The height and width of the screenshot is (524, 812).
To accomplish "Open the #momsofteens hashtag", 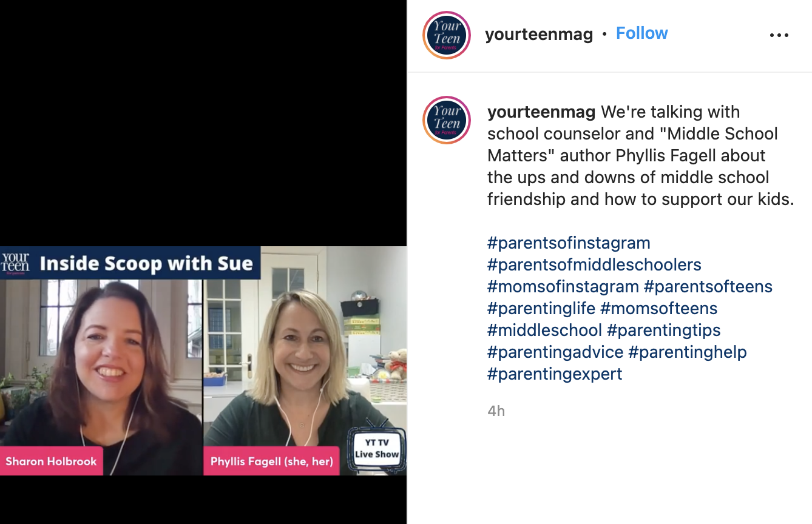I will coord(658,309).
